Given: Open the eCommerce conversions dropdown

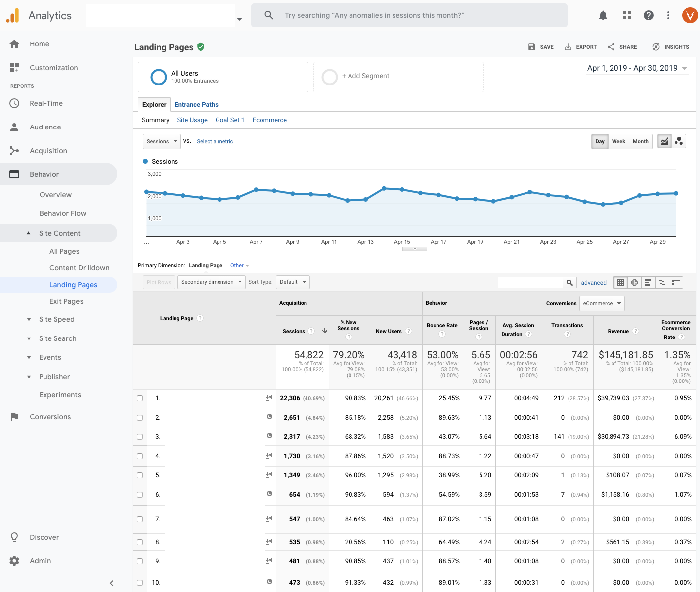Looking at the screenshot, I should pyautogui.click(x=602, y=304).
